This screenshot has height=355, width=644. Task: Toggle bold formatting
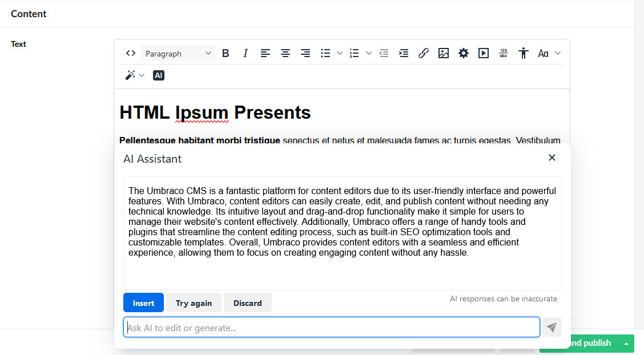pyautogui.click(x=226, y=53)
